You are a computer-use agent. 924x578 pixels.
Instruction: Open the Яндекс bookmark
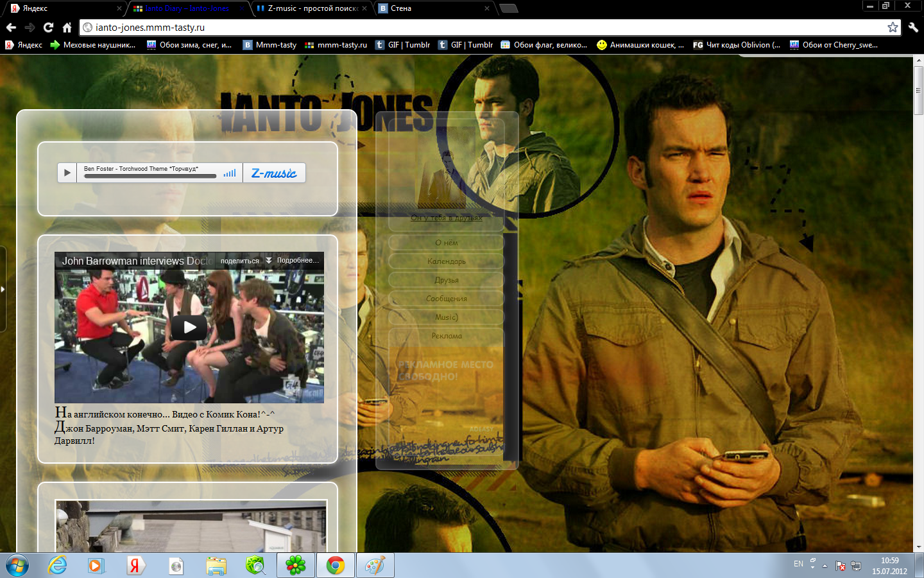(x=24, y=45)
